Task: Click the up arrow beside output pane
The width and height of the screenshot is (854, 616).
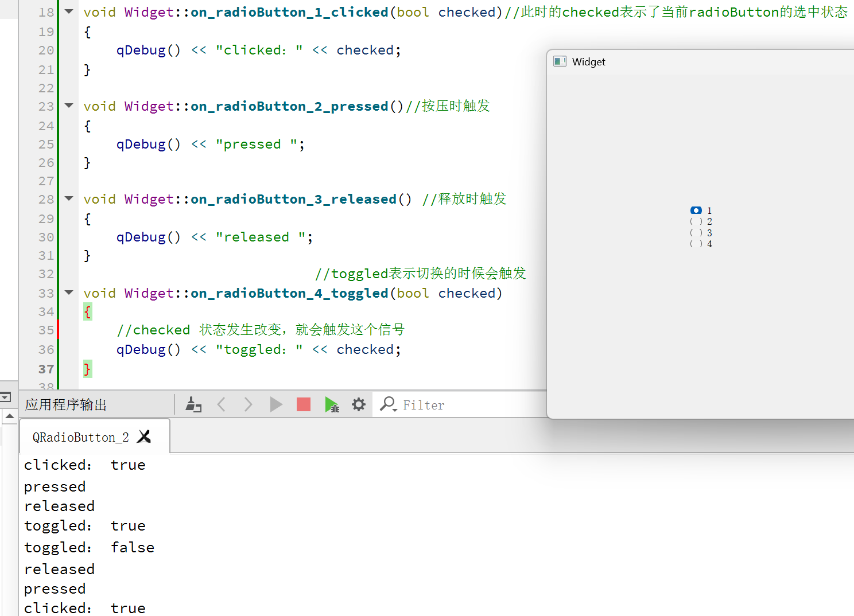Action: 10,416
